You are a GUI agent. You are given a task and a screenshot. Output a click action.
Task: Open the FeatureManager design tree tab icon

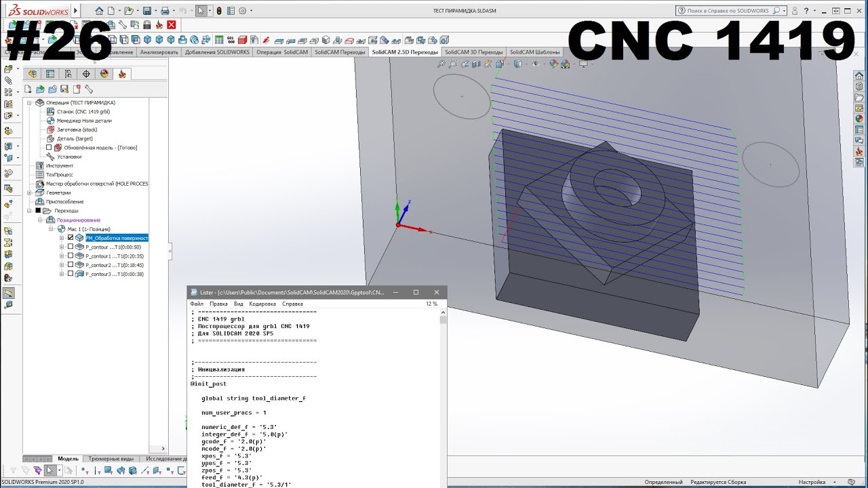[32, 74]
